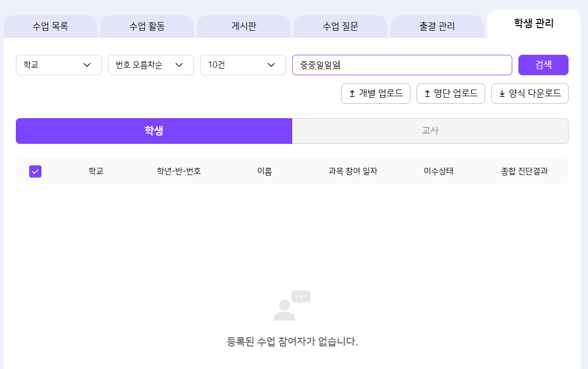Image resolution: width=588 pixels, height=369 pixels.
Task: Open the 수업 질문 tab
Action: pos(340,27)
